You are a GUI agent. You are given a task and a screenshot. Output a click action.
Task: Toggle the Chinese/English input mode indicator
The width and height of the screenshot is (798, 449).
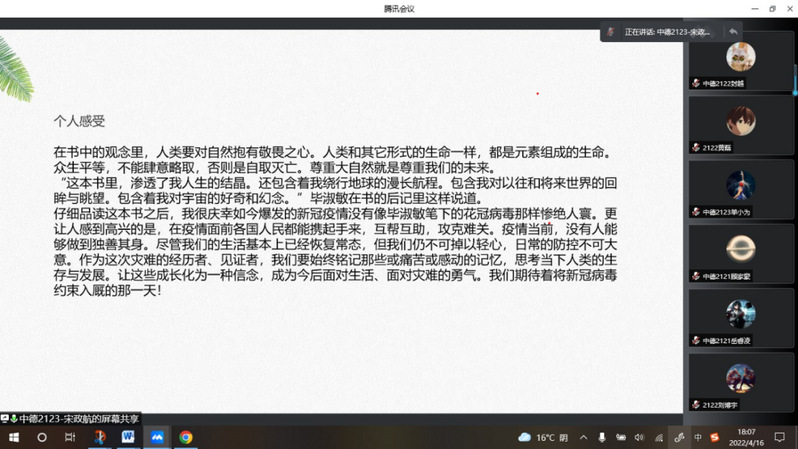click(697, 437)
